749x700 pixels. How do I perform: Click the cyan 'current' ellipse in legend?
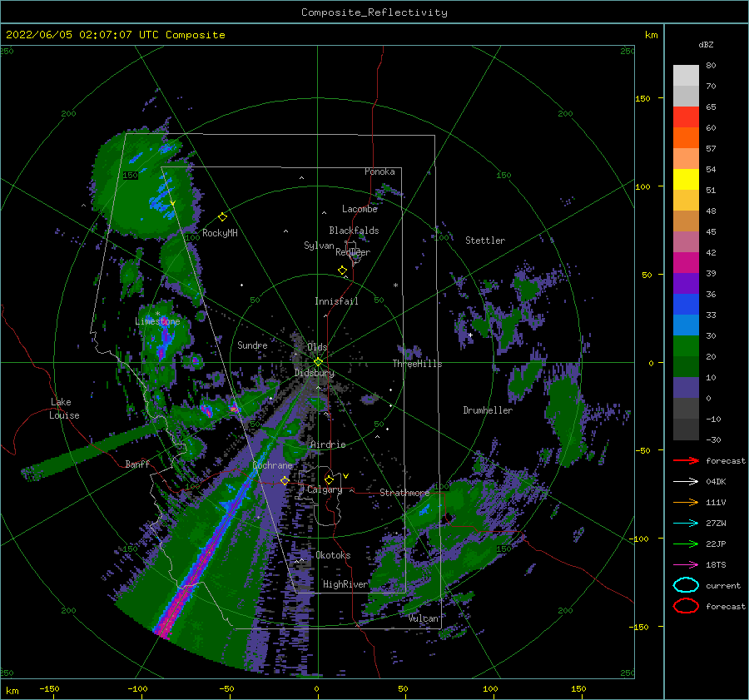click(x=686, y=585)
